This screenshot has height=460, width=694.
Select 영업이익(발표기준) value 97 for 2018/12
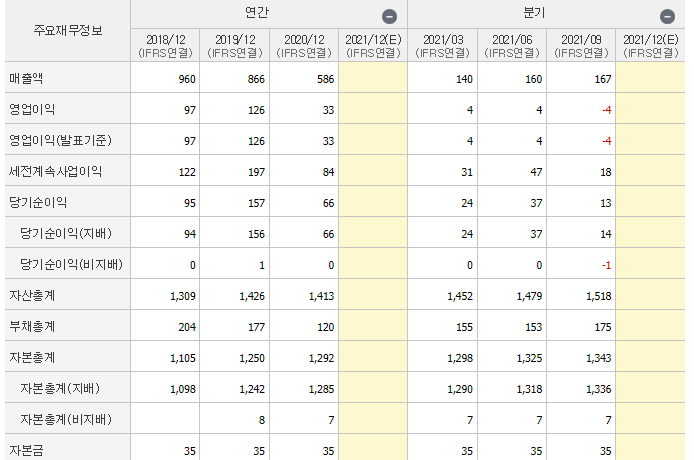189,141
